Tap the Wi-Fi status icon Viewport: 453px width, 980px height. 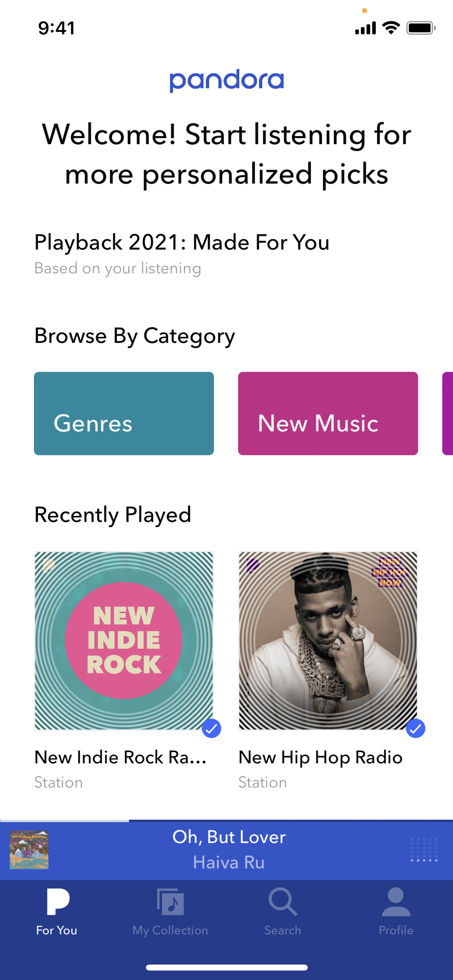coord(391,28)
